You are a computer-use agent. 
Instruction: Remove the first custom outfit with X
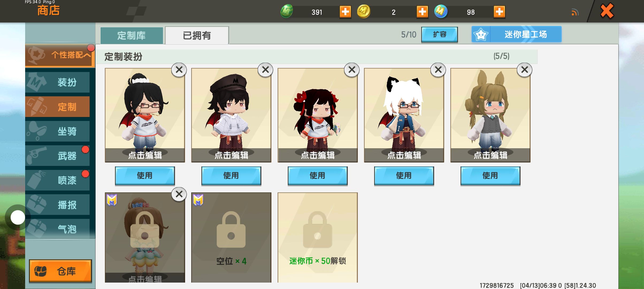pos(179,70)
